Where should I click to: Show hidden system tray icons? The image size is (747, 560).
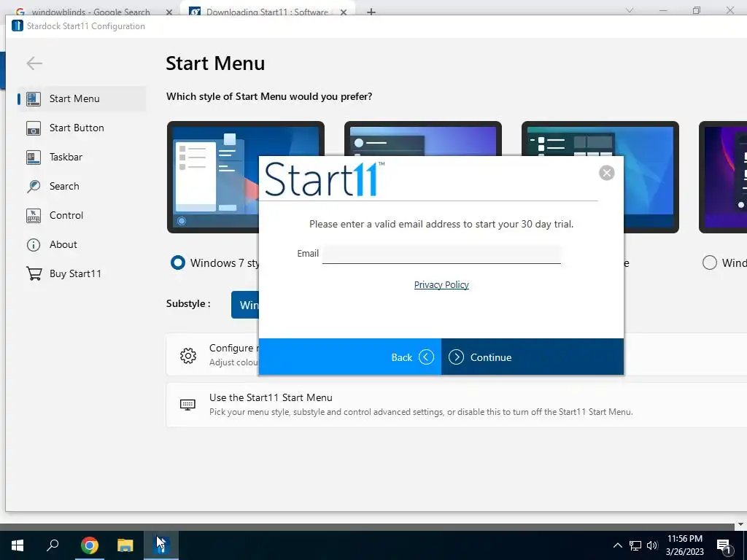click(x=617, y=545)
